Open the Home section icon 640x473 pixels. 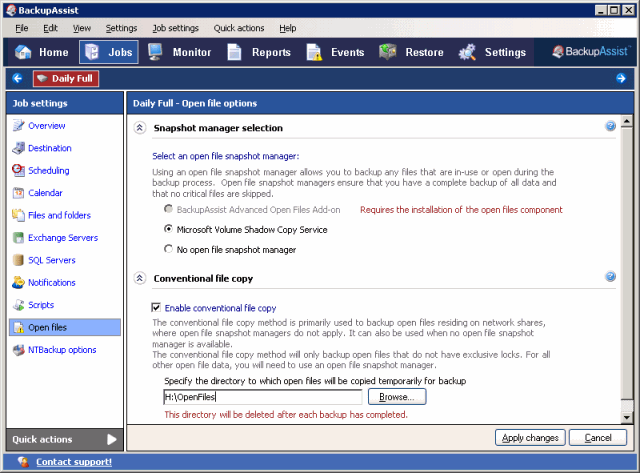(x=23, y=52)
